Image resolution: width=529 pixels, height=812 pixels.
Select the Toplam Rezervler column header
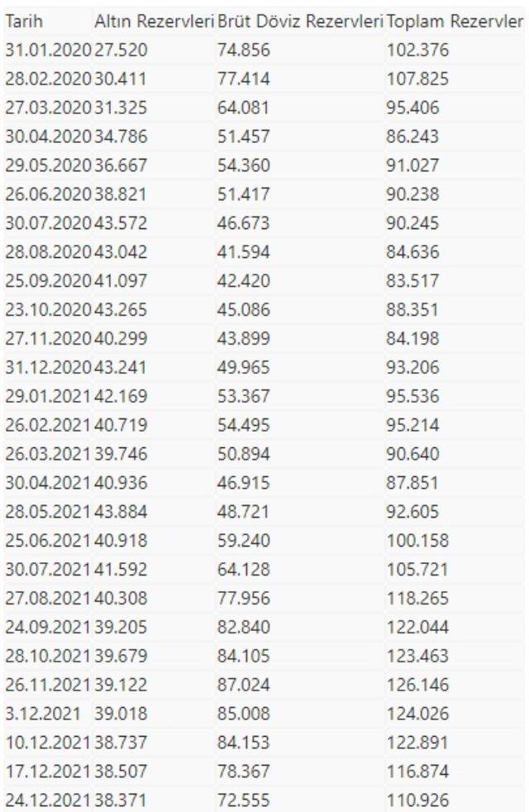[x=455, y=21]
